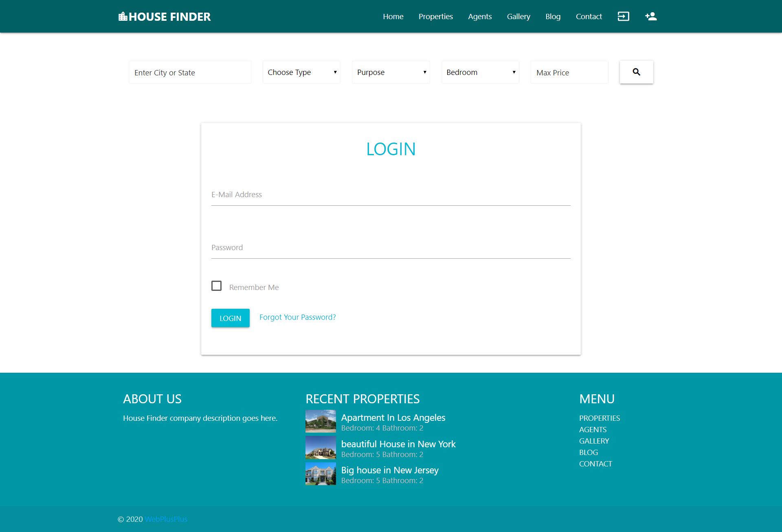This screenshot has width=782, height=532.
Task: Select CONTACT in footer menu
Action: [595, 464]
